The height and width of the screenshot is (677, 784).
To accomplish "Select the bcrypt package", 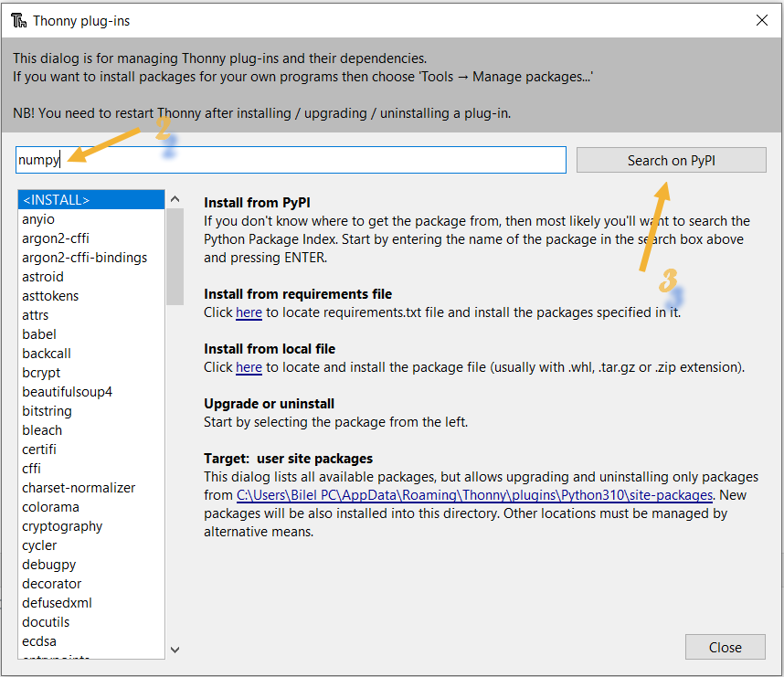I will 91,373.
